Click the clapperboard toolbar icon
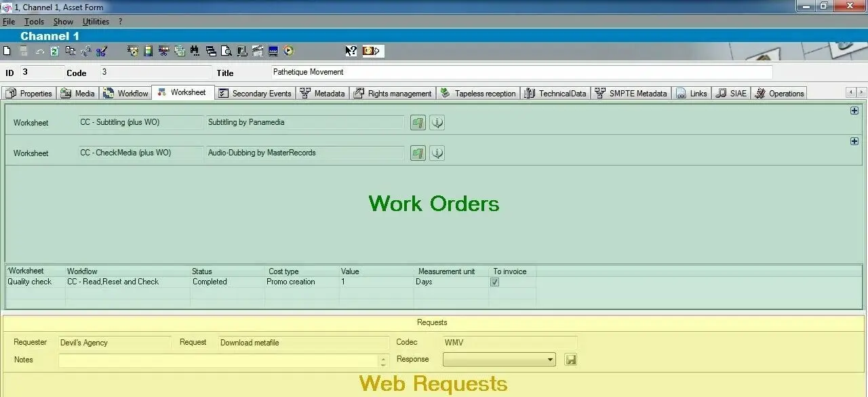 pyautogui.click(x=257, y=51)
